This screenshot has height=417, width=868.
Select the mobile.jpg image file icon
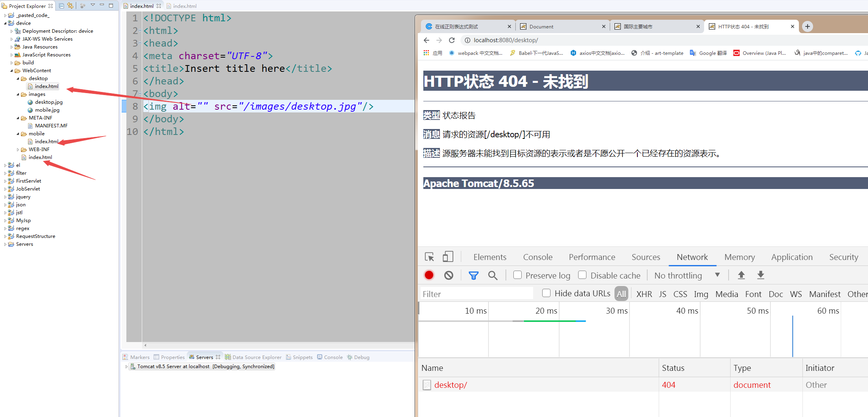point(30,110)
